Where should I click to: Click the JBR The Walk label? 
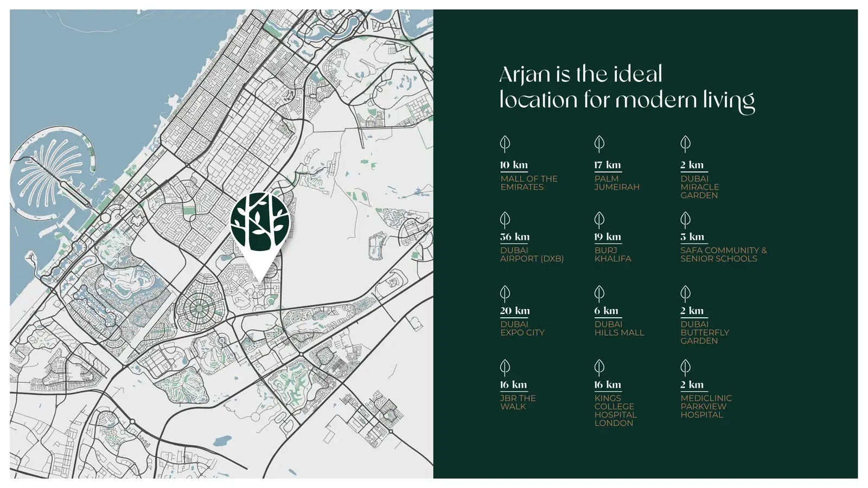[518, 402]
